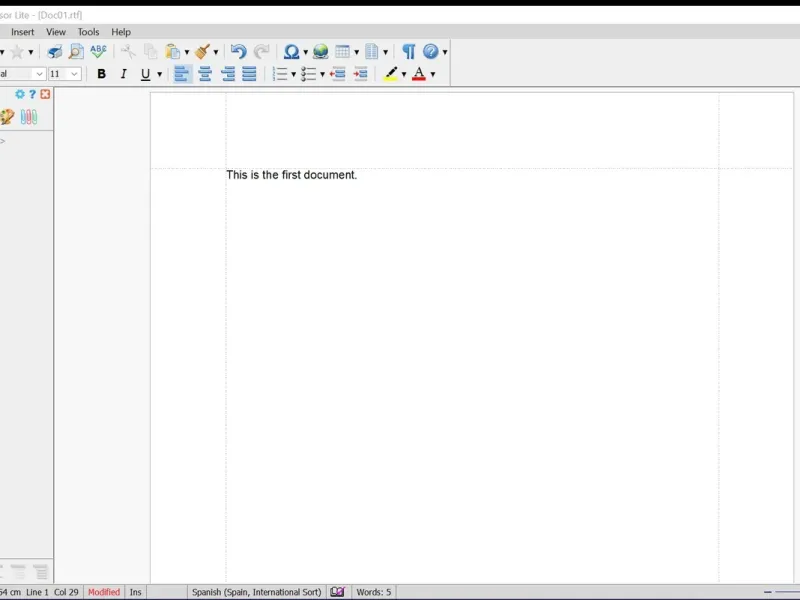
Task: Click the colored paperclips icon
Action: (29, 117)
